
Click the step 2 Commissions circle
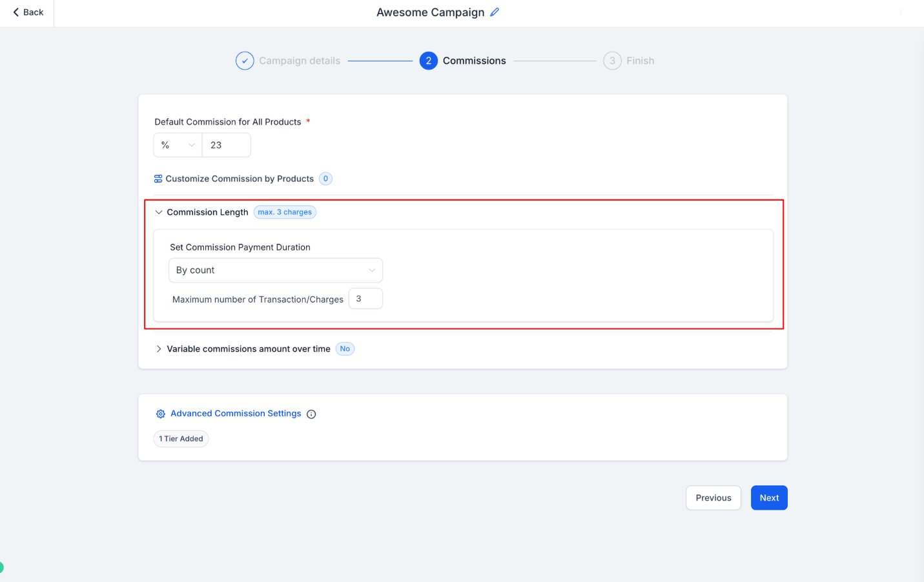[x=428, y=61]
